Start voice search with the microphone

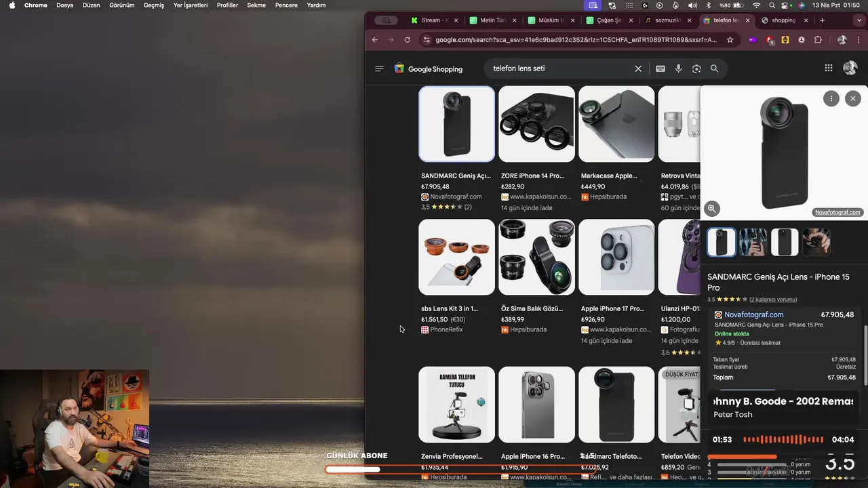[x=678, y=68]
